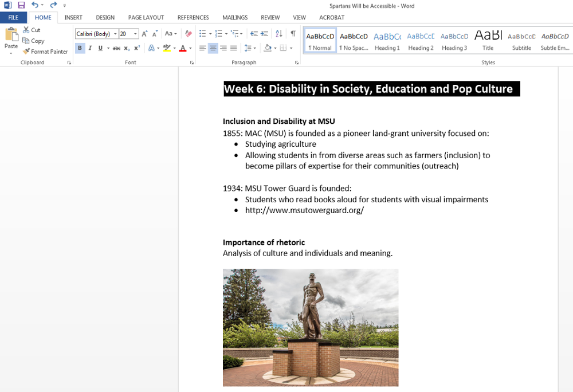
Task: Undo the last action
Action: (35, 5)
